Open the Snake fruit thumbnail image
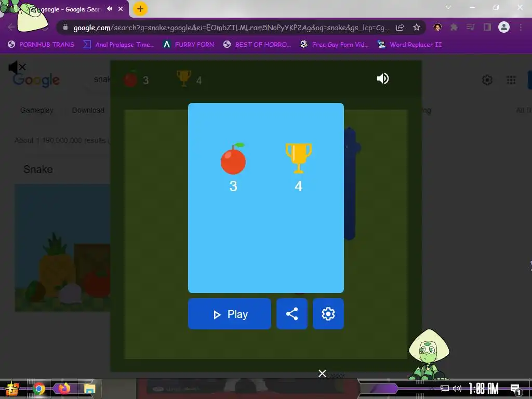This screenshot has height=399, width=532. coord(62,248)
